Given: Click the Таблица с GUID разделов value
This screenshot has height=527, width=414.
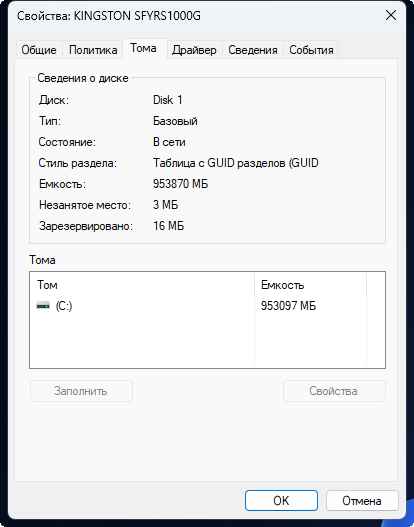Looking at the screenshot, I should (236, 163).
